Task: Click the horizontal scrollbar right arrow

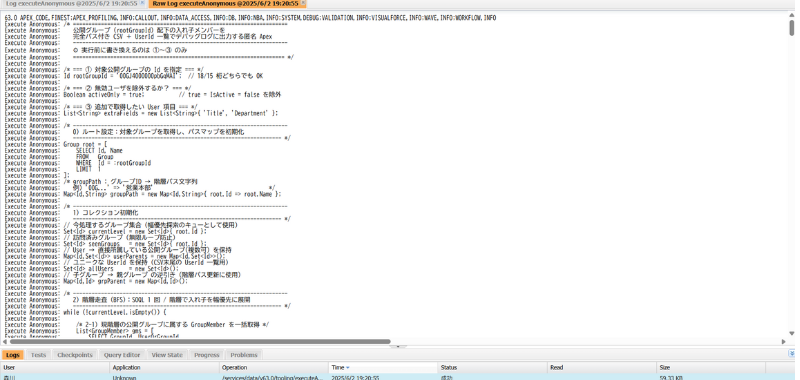Action: click(x=784, y=342)
